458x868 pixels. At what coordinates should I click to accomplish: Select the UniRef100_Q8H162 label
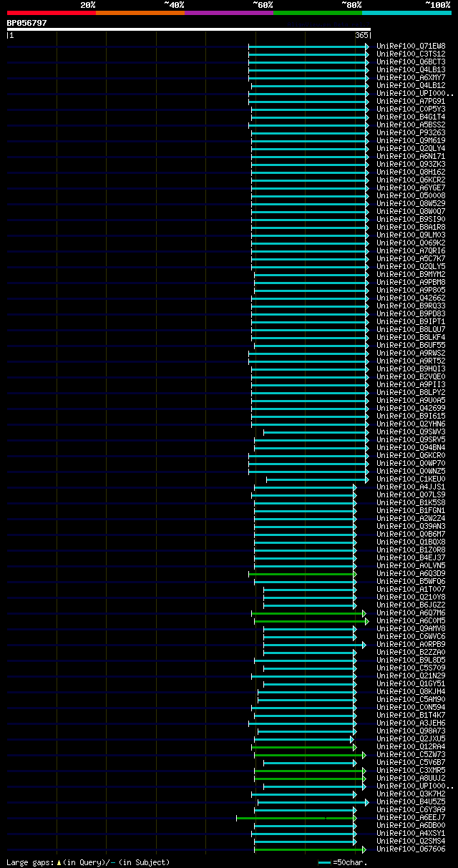point(411,172)
